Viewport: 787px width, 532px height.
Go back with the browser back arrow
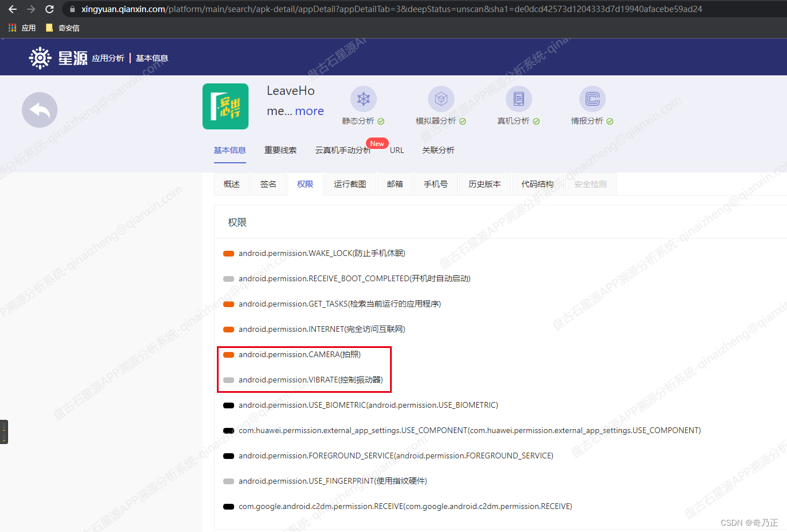[x=13, y=9]
